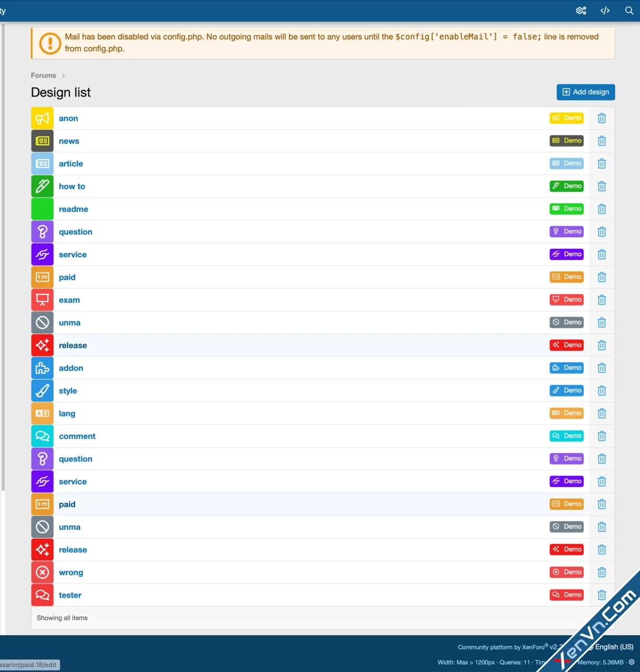Change language via English (US) link
640x672 pixels.
614,647
